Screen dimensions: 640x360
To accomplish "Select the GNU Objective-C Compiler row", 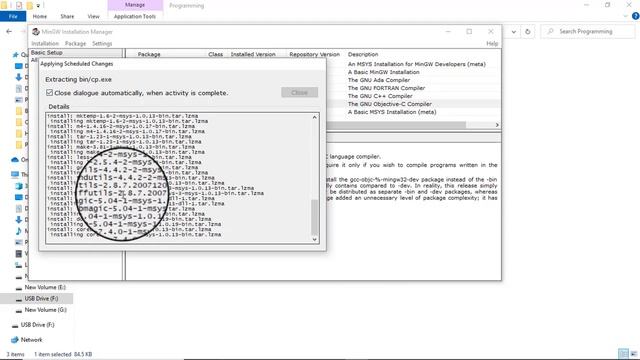I will [389, 104].
